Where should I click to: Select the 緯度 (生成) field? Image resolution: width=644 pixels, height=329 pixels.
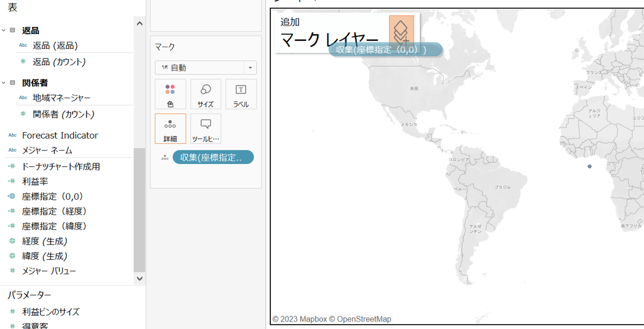click(45, 256)
